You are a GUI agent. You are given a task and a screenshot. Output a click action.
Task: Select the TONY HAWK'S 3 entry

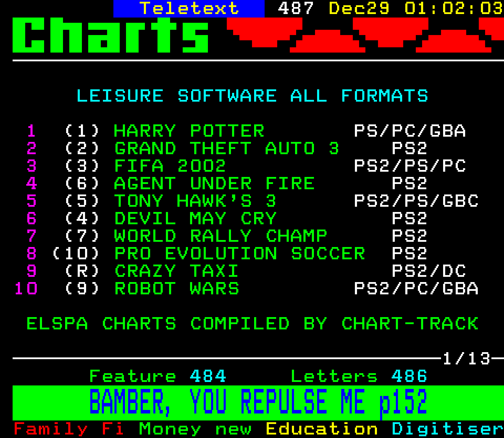coord(195,201)
